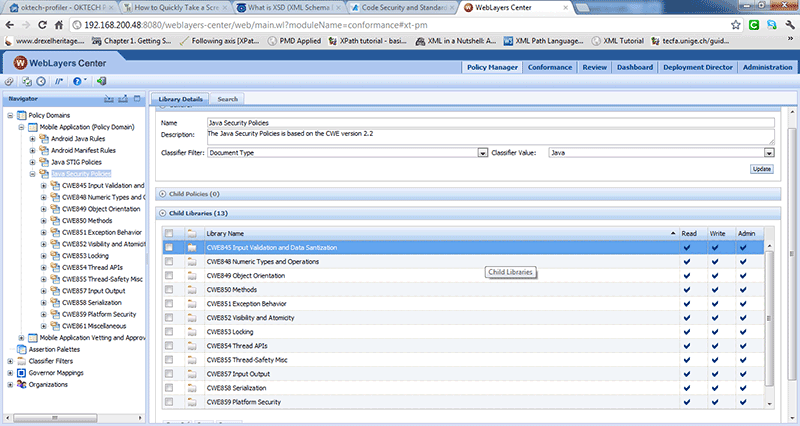Screen dimensions: 800x426
Task: Maximize the Navigator panel window icon
Action: point(137,99)
